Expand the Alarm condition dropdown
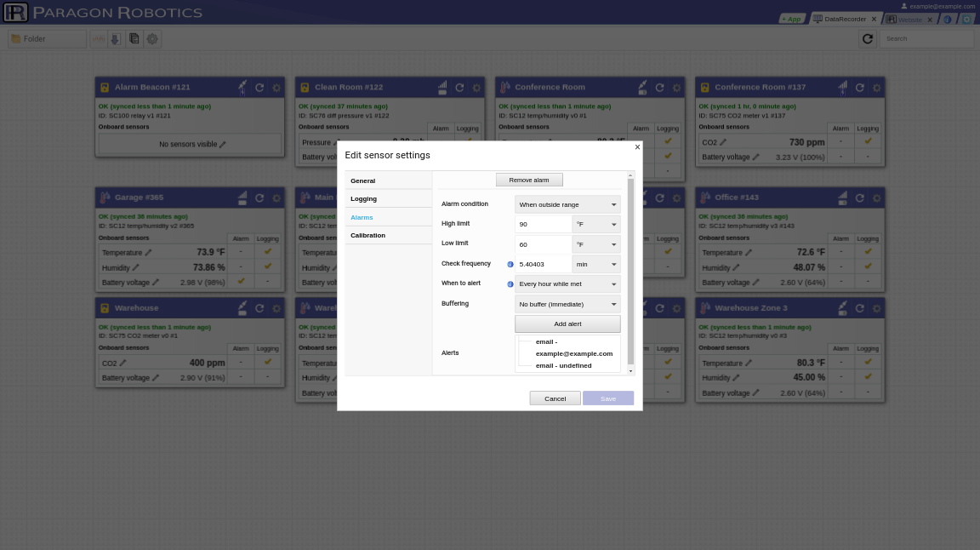Screen dimensions: 980x550 pos(567,204)
